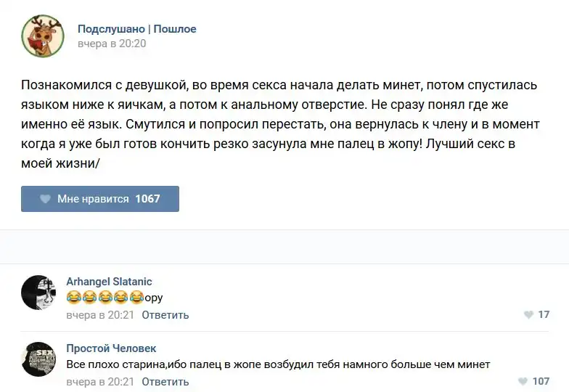Click the post timestamp "вчера в 20:20"
Image resolution: width=569 pixels, height=392 pixels.
[112, 44]
